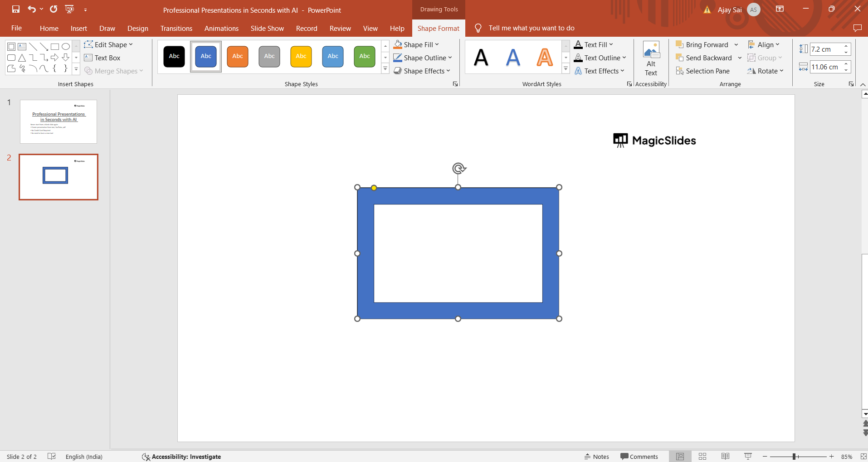Go to the Design tab
Image resolution: width=868 pixels, height=462 pixels.
[137, 28]
